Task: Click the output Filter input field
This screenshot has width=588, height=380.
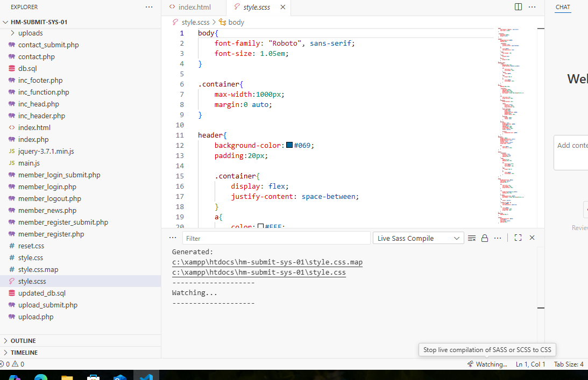Action: pyautogui.click(x=276, y=238)
